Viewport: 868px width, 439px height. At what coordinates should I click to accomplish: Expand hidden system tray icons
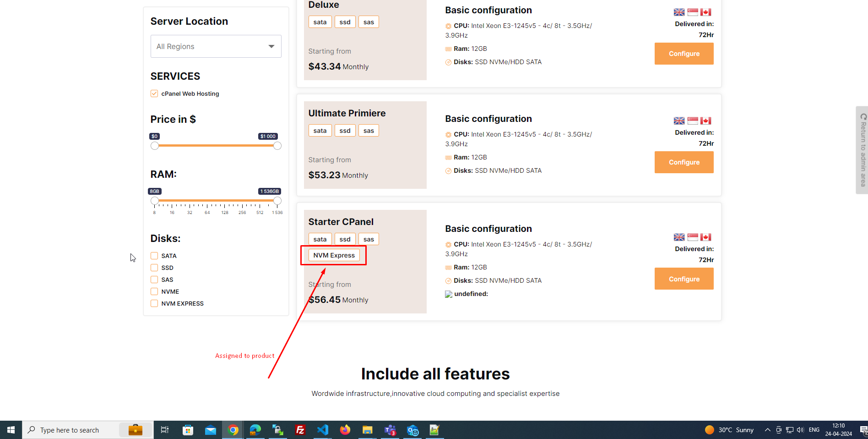point(767,430)
